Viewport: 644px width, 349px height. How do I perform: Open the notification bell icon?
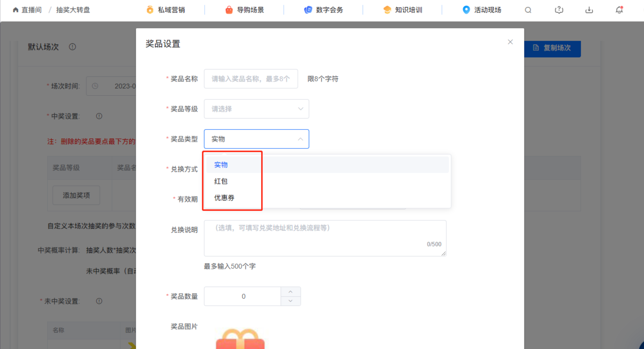pos(619,10)
